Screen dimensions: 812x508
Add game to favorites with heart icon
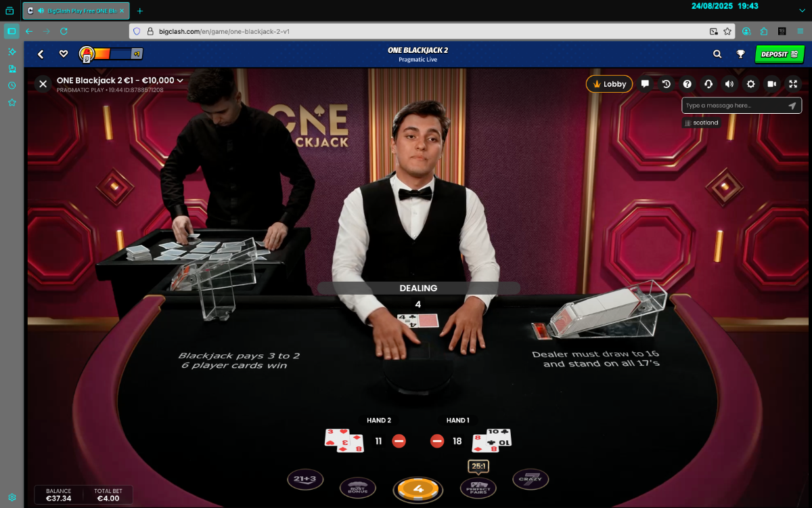coord(64,54)
